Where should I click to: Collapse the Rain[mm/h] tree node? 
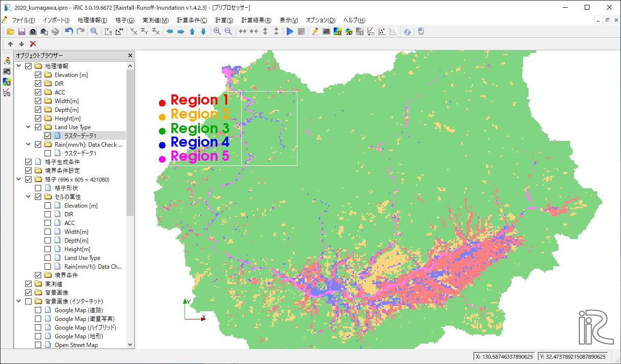pyautogui.click(x=29, y=145)
